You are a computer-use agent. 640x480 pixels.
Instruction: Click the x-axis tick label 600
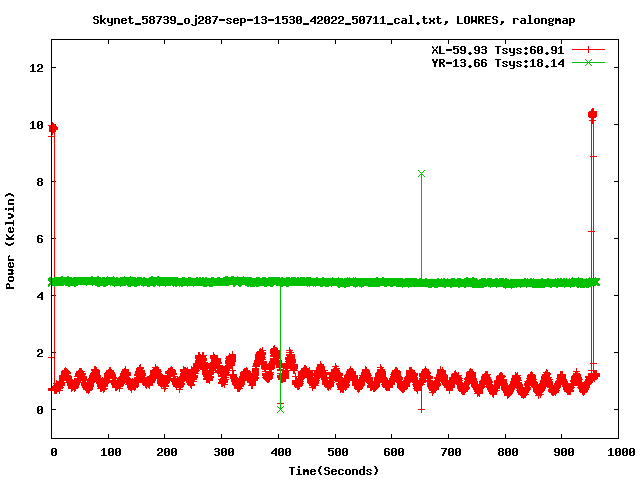click(x=394, y=452)
